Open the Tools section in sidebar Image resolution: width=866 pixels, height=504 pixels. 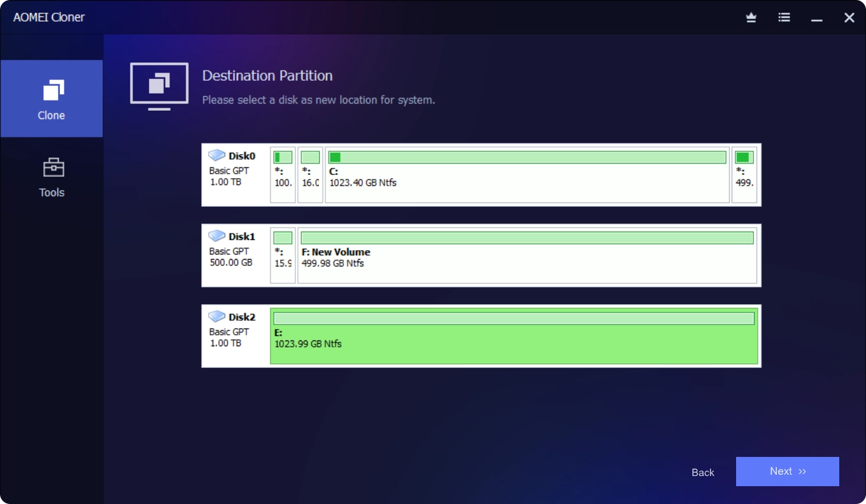tap(52, 178)
